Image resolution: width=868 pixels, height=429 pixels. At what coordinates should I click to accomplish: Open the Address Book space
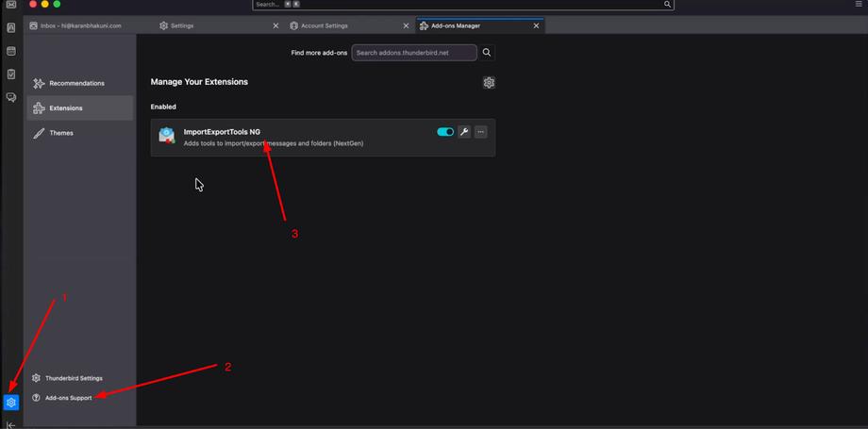pyautogui.click(x=11, y=27)
